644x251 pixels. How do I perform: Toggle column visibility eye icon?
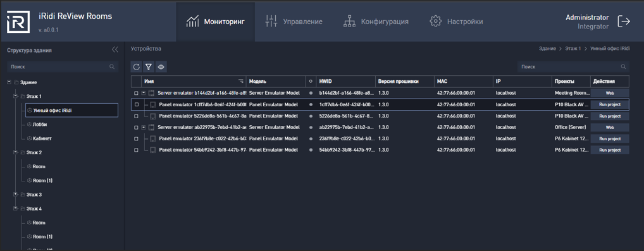161,66
